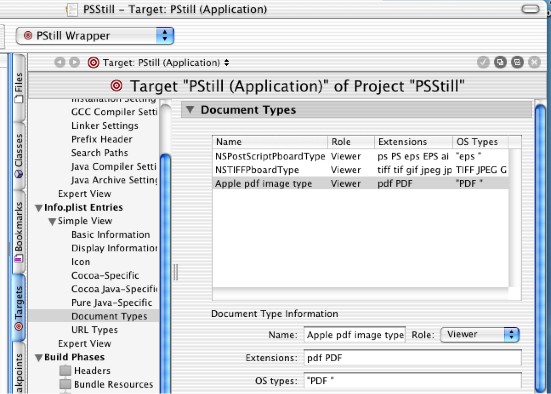Image resolution: width=551 pixels, height=394 pixels.
Task: Switch to the Bookmarks tab
Action: [19, 232]
